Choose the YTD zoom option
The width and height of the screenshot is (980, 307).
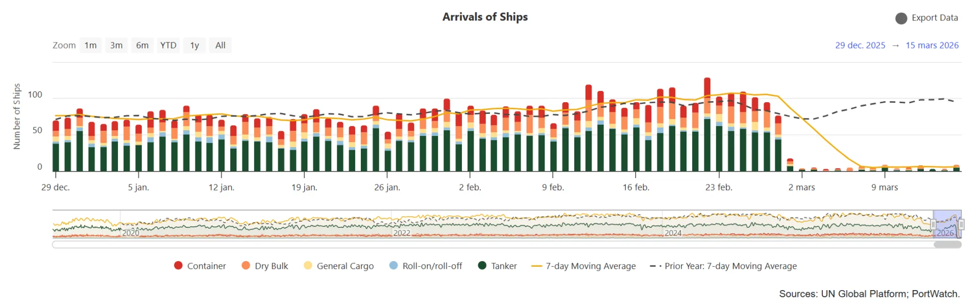[x=168, y=45]
